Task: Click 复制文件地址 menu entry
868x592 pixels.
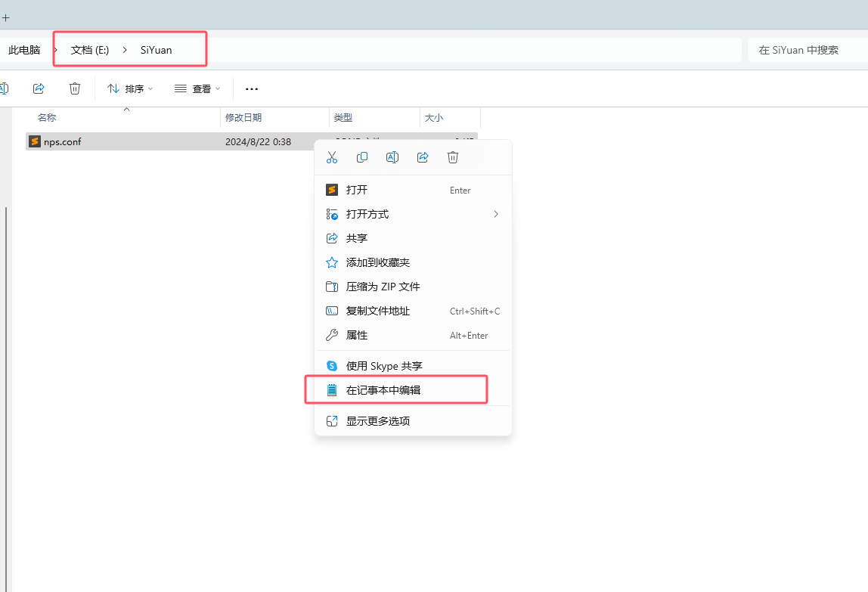Action: [378, 311]
